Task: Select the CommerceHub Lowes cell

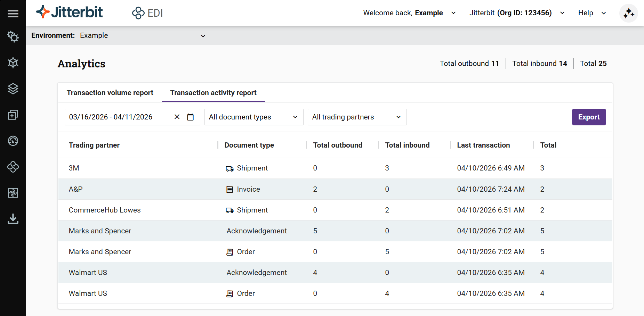Action: pos(105,210)
